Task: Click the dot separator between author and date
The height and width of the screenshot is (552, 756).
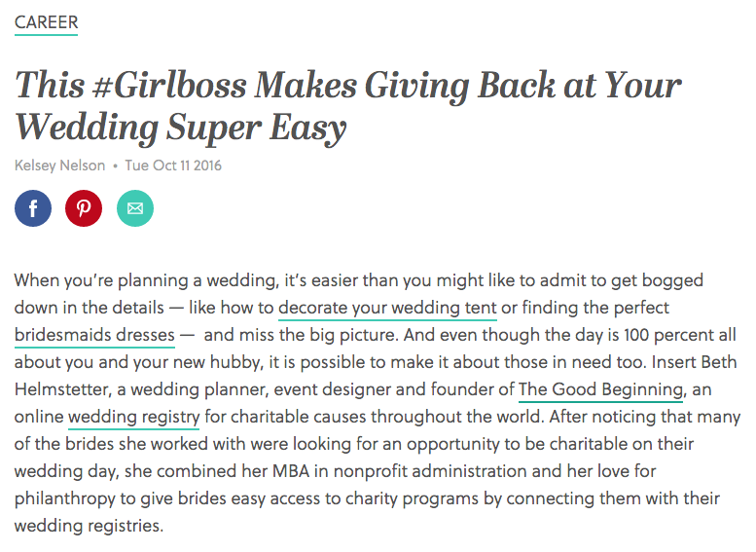Action: (115, 166)
